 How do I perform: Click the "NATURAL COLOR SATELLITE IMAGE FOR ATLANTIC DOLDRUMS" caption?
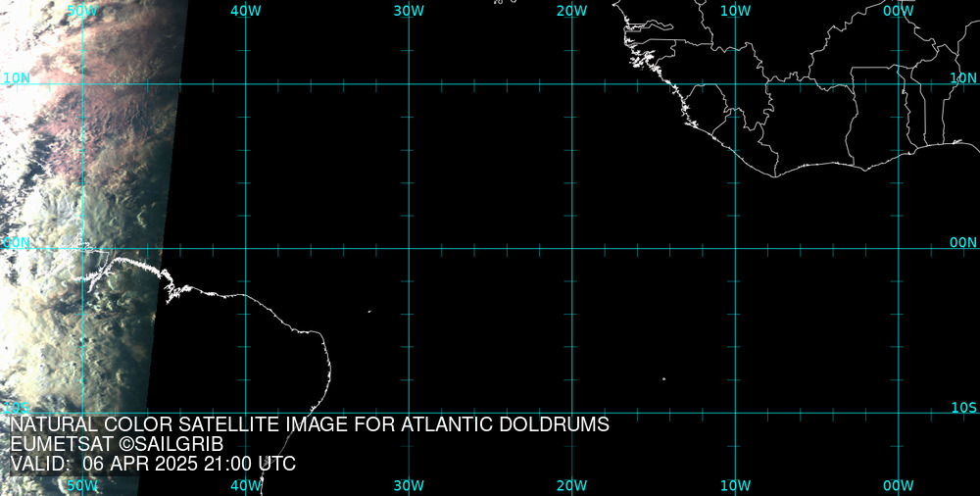(310, 424)
